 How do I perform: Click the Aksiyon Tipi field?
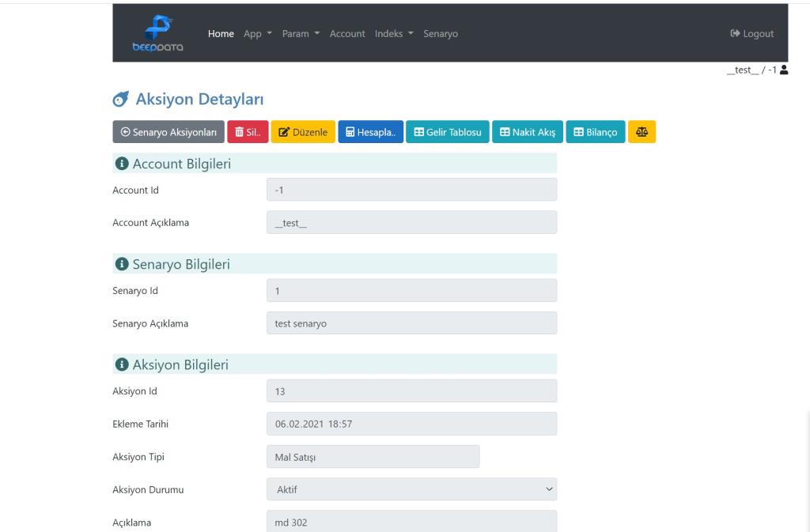[x=373, y=457]
